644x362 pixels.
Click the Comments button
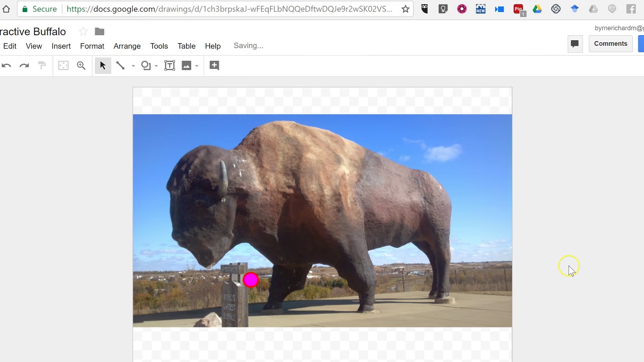click(610, 44)
